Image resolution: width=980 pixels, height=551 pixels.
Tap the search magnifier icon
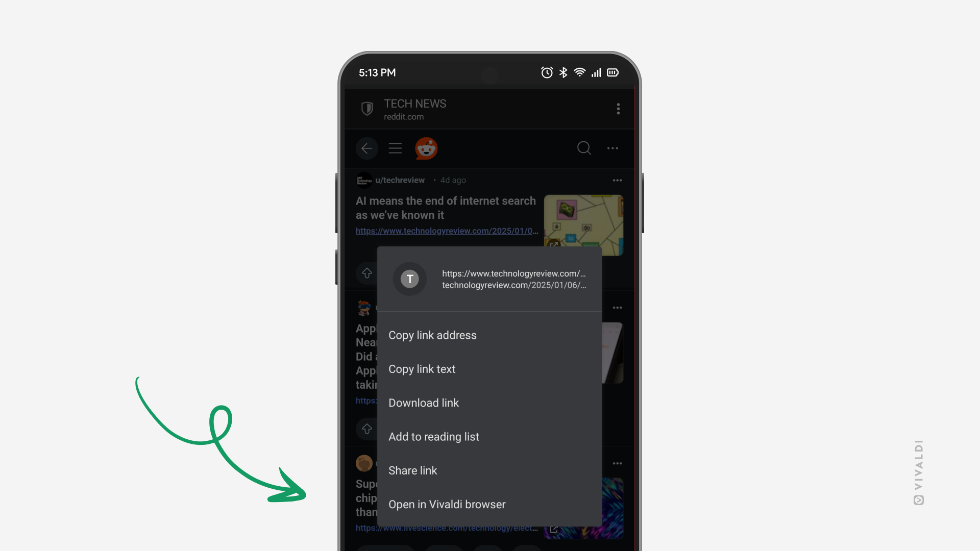(583, 147)
